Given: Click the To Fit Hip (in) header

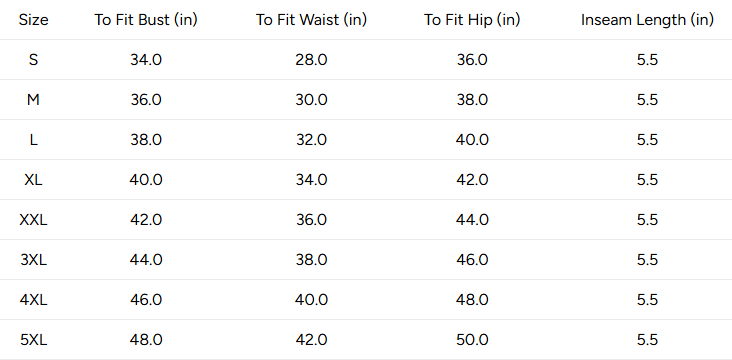Looking at the screenshot, I should point(472,20).
